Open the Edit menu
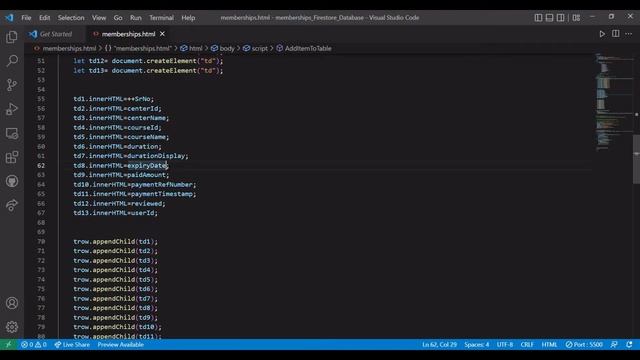Image resolution: width=640 pixels, height=360 pixels. point(44,18)
